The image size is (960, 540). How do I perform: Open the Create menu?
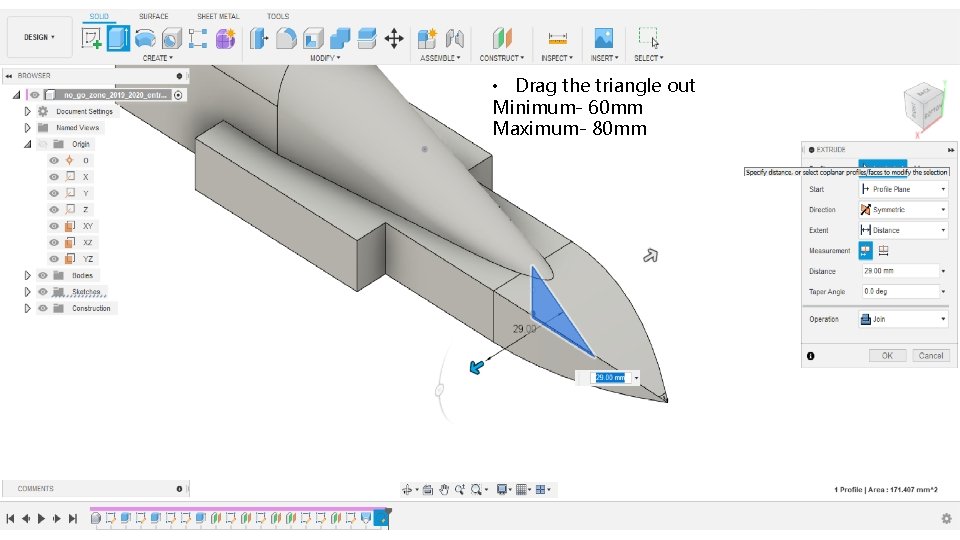(x=158, y=58)
